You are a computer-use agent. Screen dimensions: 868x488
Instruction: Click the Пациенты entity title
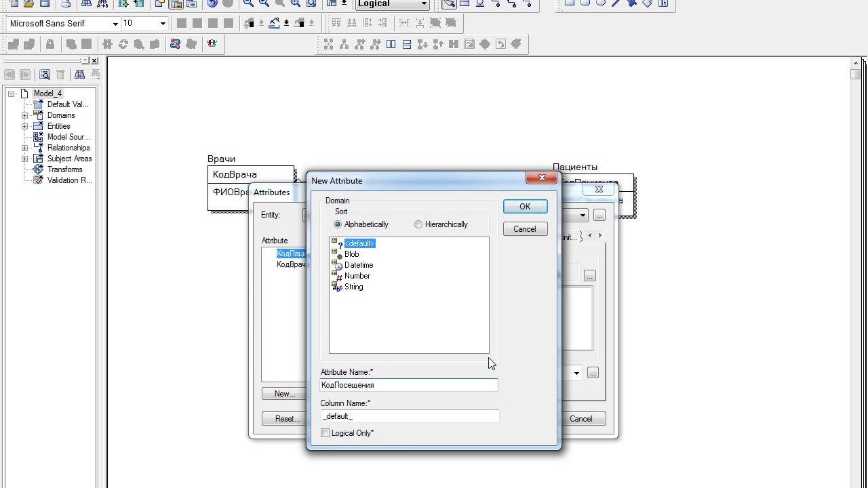[x=575, y=167]
